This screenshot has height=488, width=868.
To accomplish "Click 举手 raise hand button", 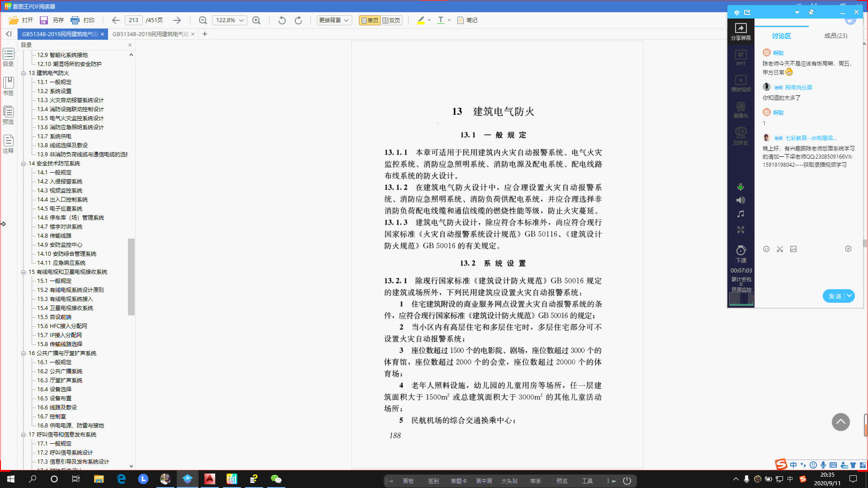I will (536, 481).
